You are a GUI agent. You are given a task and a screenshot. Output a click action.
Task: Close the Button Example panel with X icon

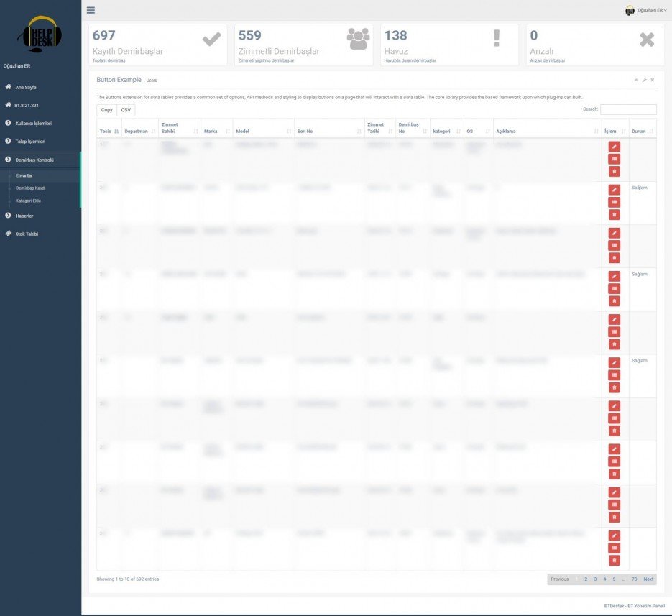pyautogui.click(x=653, y=80)
